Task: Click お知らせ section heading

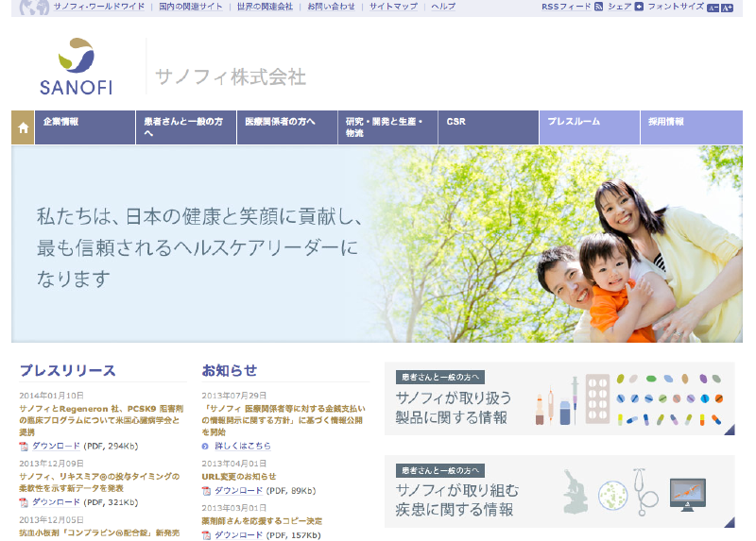Action: pos(230,371)
